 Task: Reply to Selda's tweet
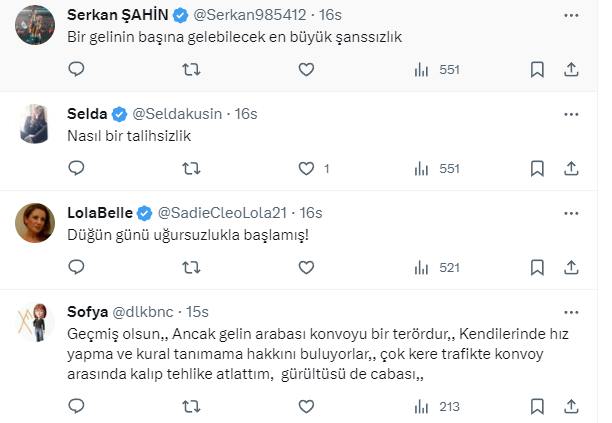tap(77, 169)
